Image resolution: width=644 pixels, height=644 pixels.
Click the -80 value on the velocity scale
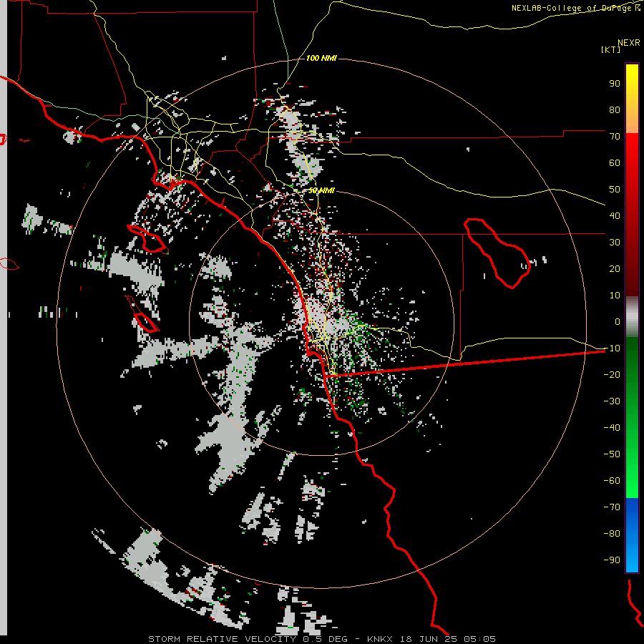(x=612, y=534)
